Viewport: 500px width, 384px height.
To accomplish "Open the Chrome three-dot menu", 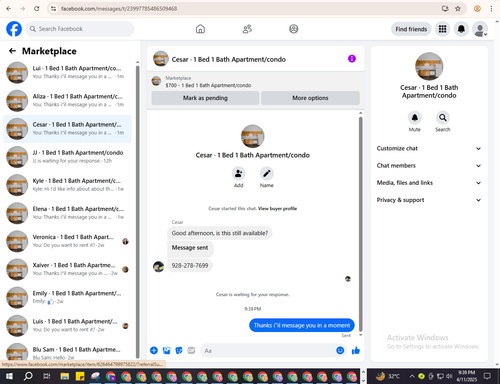I will (x=491, y=9).
